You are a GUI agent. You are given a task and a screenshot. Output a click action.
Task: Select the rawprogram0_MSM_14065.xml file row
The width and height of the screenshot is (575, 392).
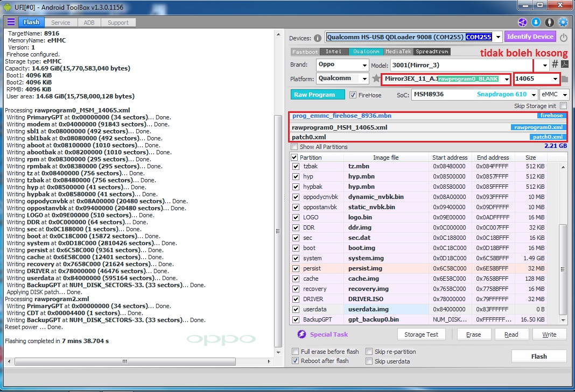[427, 127]
